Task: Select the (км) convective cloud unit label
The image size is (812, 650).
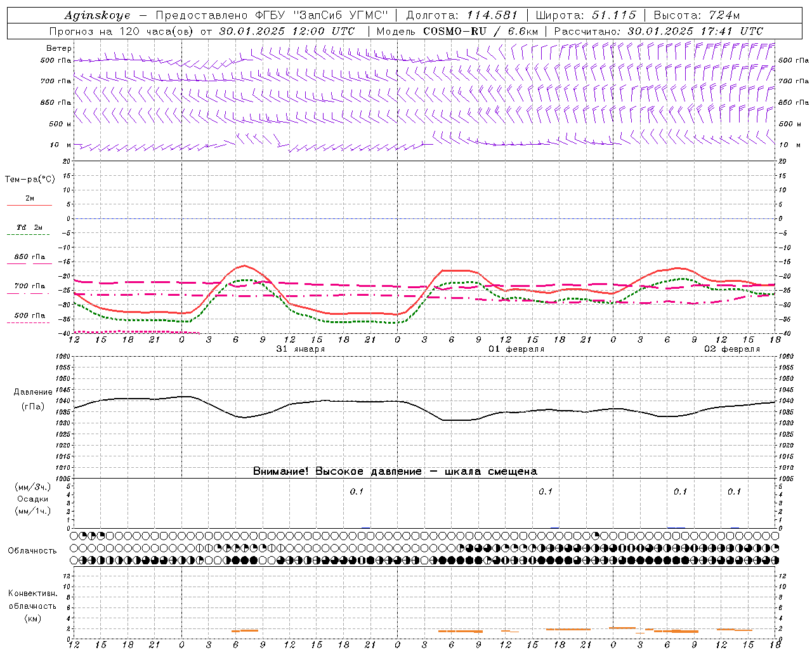Action: coord(32,618)
